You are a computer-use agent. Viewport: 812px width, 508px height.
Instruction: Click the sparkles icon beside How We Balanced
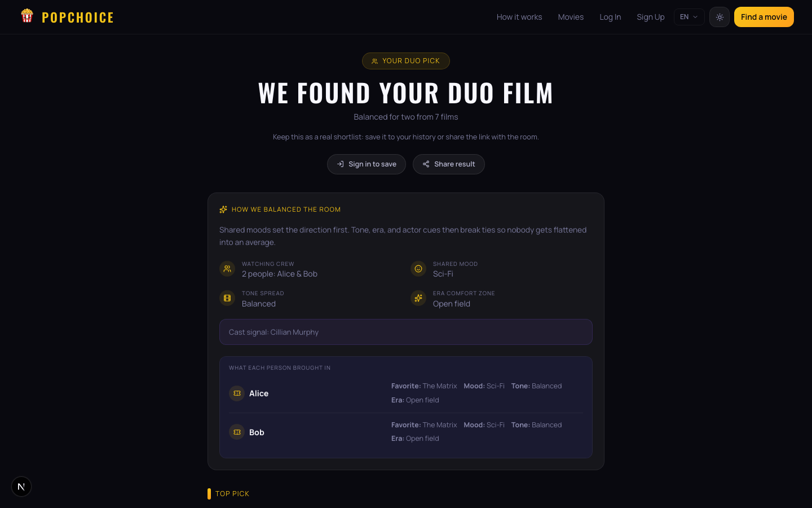point(223,209)
